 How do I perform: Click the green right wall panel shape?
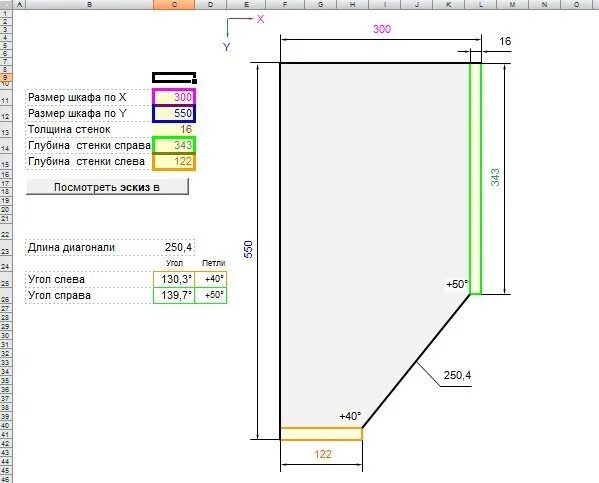(476, 178)
